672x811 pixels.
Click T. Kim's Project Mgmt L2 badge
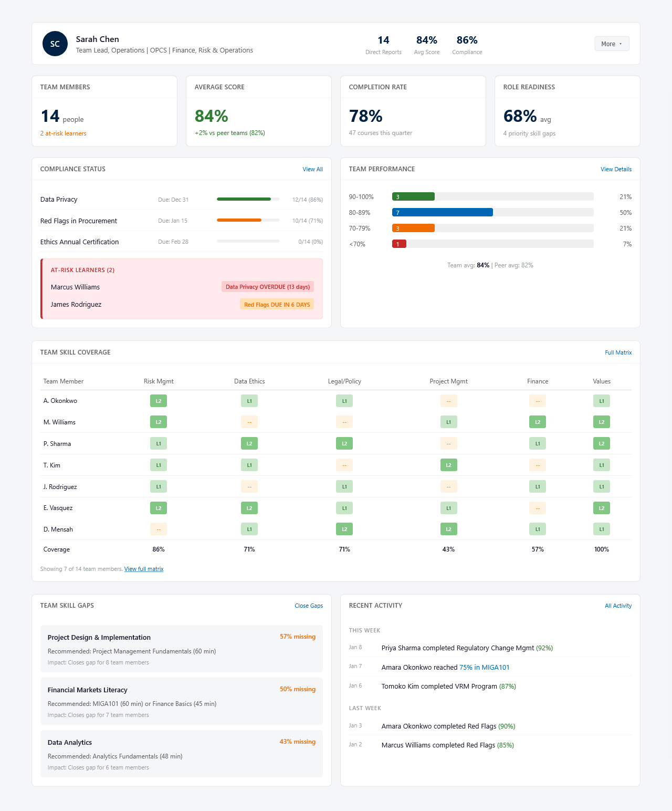point(448,465)
